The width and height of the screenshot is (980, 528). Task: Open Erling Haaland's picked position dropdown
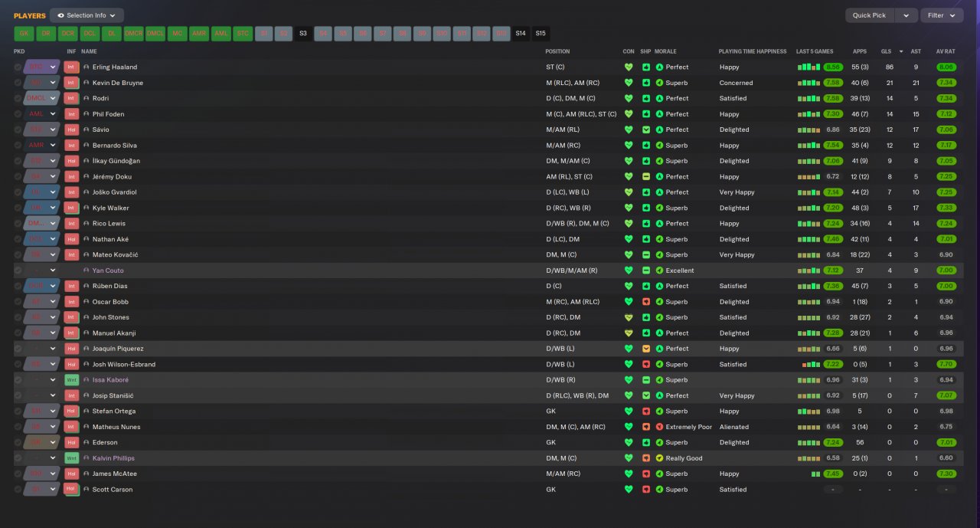(41, 67)
